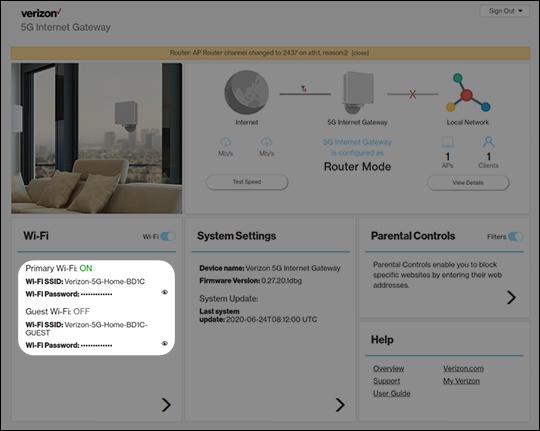Viewport: 540px width, 431px height.
Task: Click the Test Speed button
Action: [247, 182]
